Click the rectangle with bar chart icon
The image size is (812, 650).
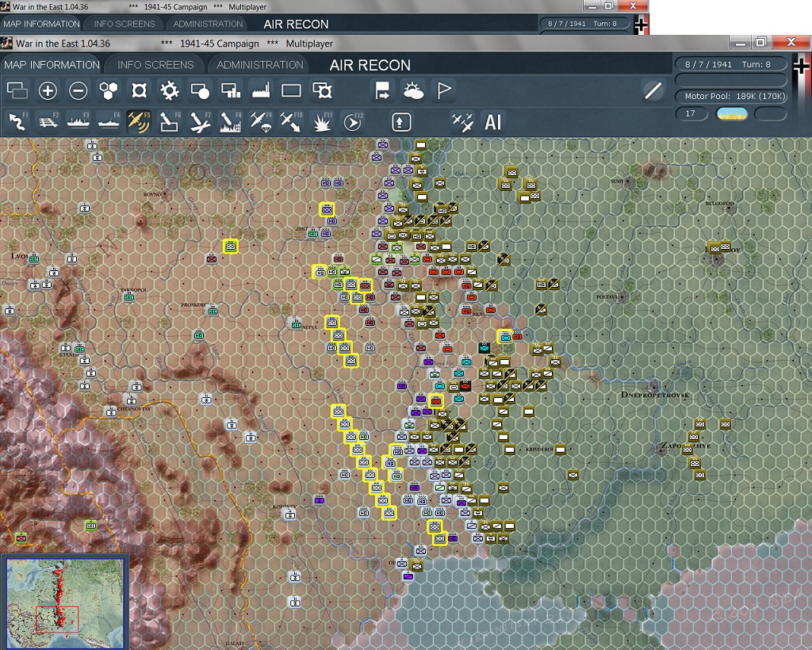pos(231,90)
